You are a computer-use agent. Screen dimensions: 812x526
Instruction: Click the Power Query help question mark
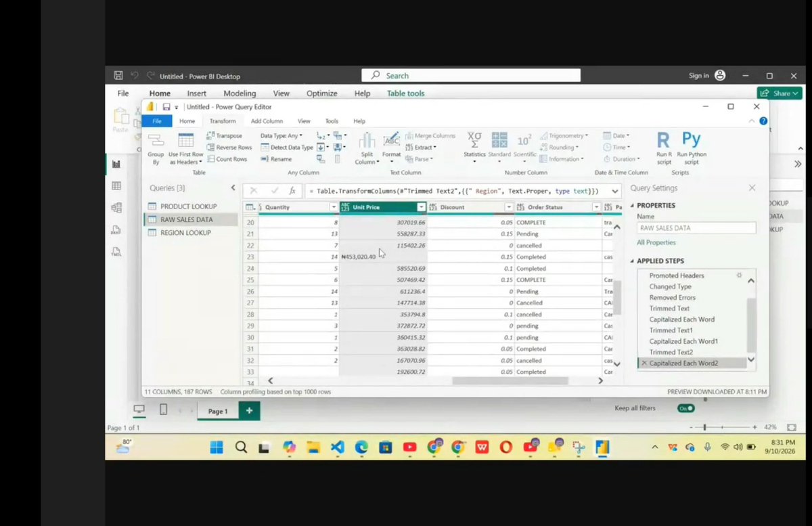763,121
